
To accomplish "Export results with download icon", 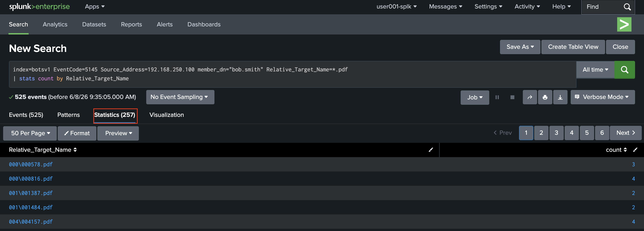I will tap(560, 97).
